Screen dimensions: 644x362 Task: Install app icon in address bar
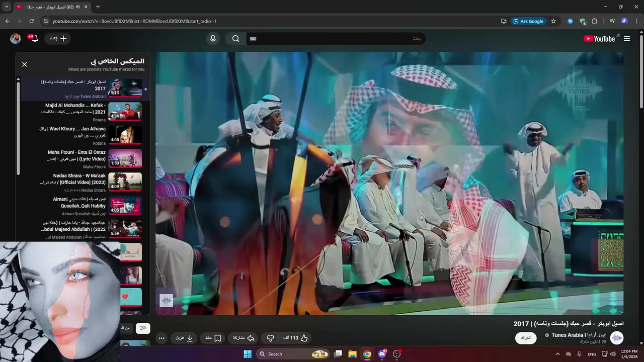pyautogui.click(x=504, y=21)
